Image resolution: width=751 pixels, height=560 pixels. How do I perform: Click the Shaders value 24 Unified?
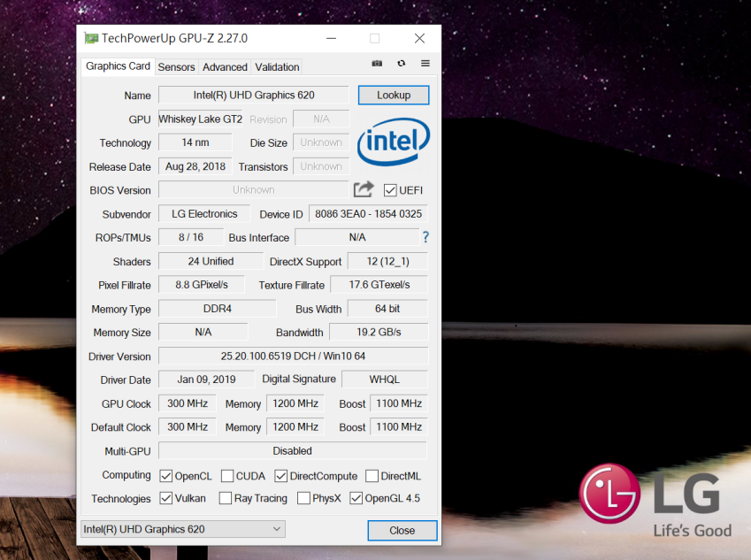(x=211, y=261)
